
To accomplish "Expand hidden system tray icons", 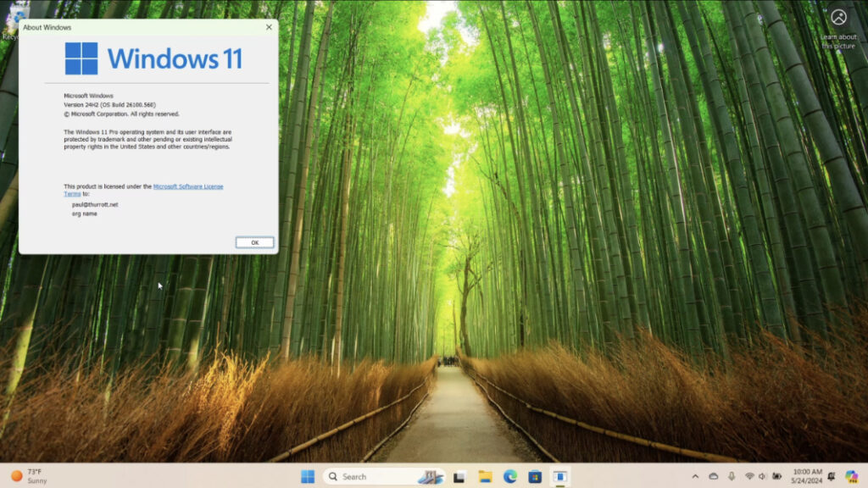I will [695, 476].
